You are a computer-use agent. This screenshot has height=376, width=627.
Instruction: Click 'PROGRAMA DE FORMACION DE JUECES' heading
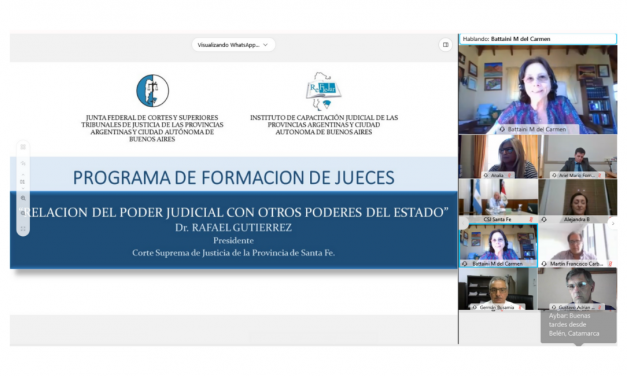[x=234, y=178]
